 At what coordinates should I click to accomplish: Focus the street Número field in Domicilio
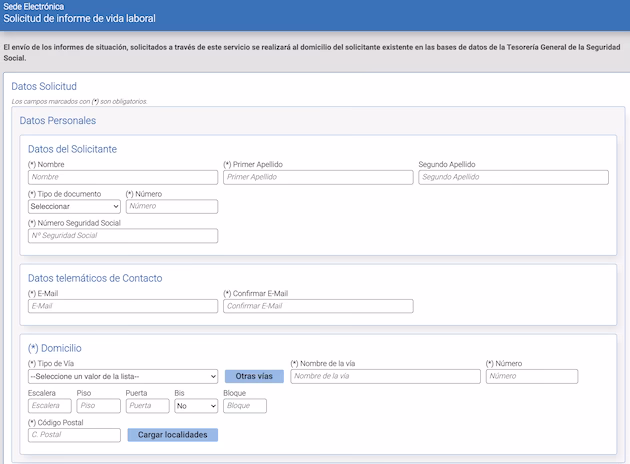[x=531, y=376]
